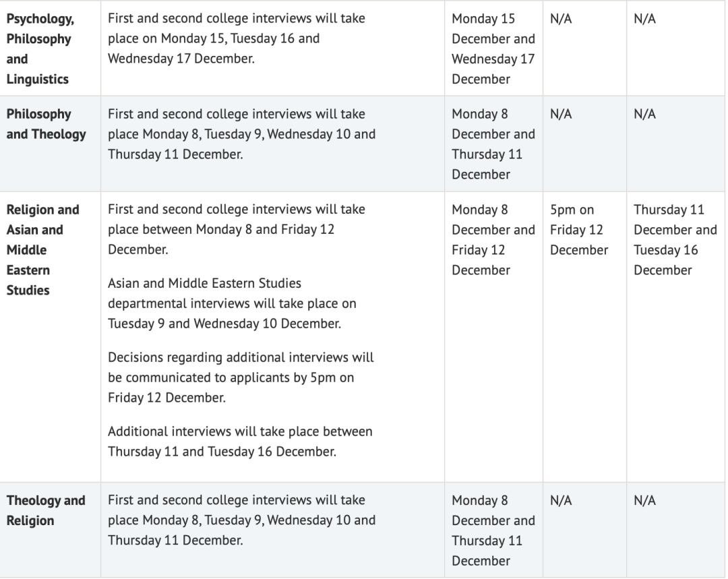
Task: Select the "Religion and Asian and Middle Eastern Studies" heading
Action: (43, 250)
